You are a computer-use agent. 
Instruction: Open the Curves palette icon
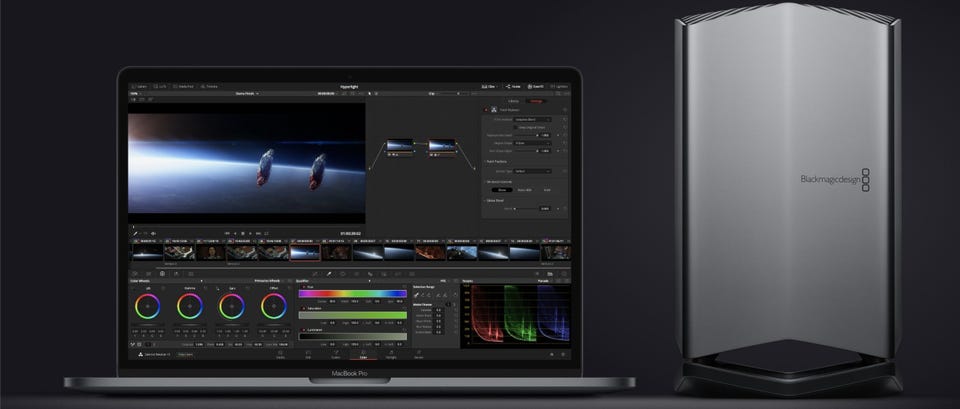click(315, 274)
